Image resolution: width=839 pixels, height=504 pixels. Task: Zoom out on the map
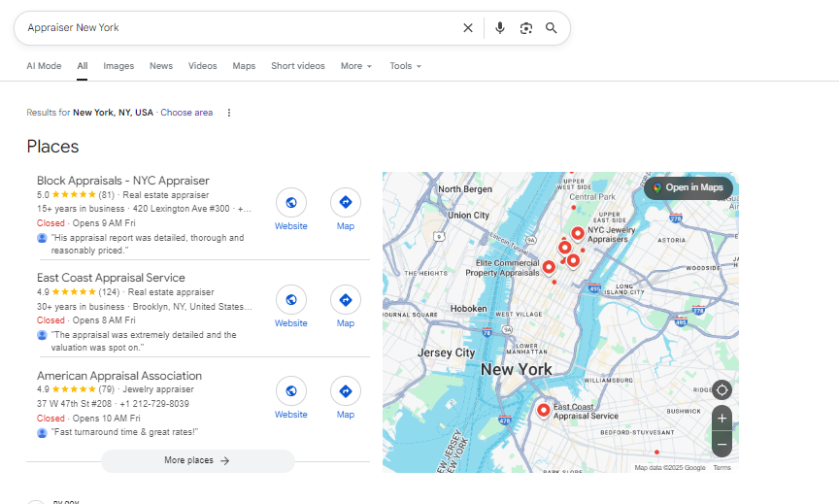tap(722, 445)
